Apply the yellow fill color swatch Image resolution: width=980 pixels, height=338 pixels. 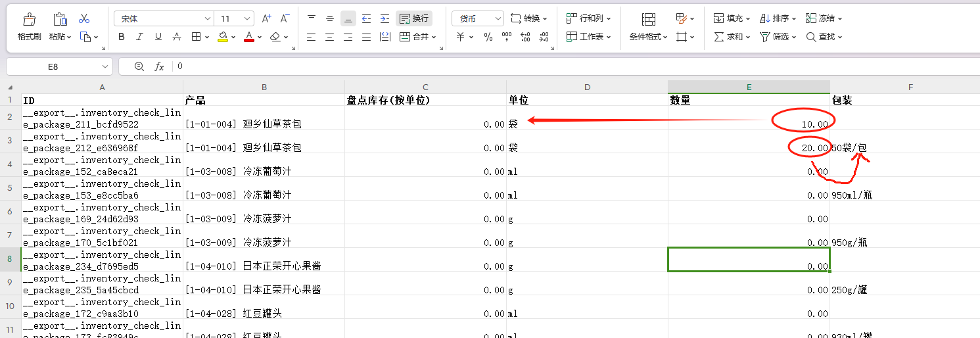tap(223, 37)
